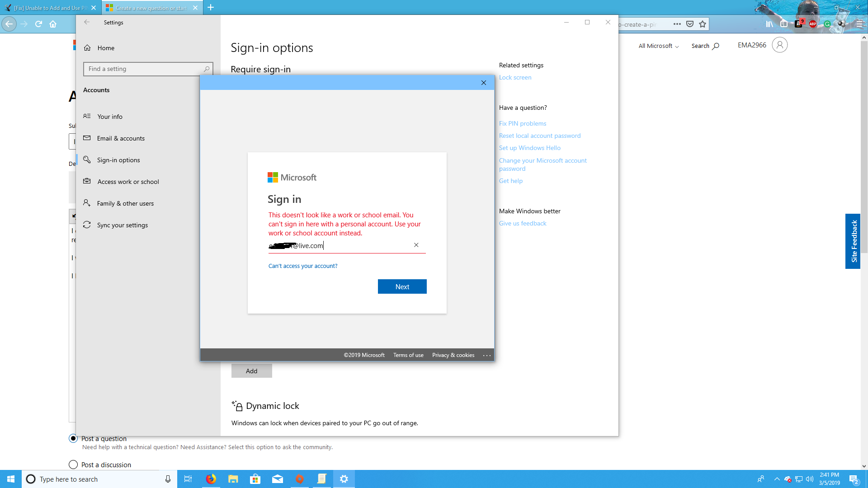
Task: Show hidden icons in the system tray
Action: point(777,479)
